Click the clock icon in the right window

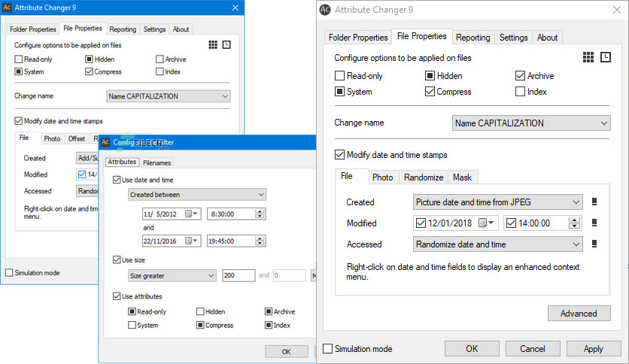click(605, 58)
